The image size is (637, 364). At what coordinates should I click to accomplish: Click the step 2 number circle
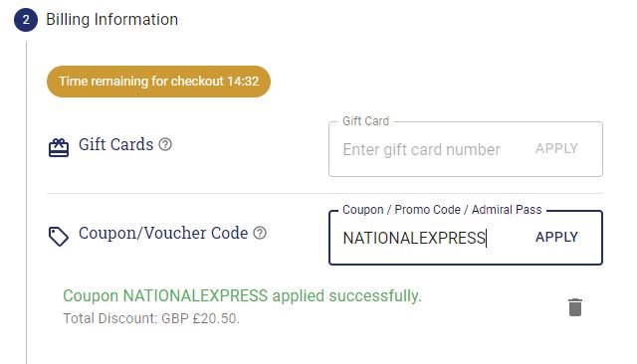tap(26, 20)
